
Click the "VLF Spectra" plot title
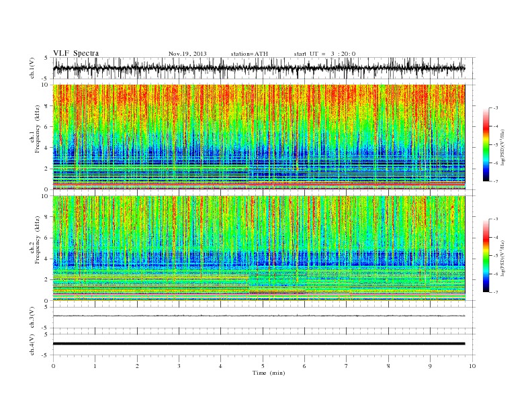click(x=76, y=53)
